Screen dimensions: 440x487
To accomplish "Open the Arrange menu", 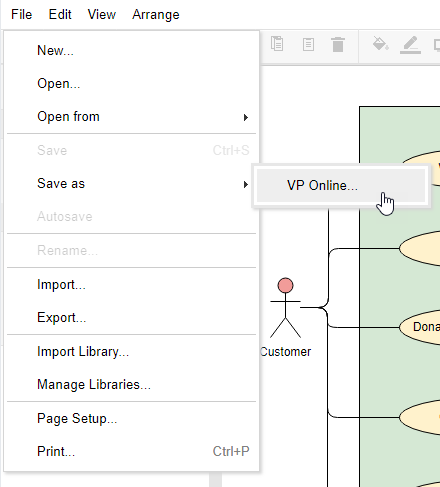I will [x=156, y=15].
